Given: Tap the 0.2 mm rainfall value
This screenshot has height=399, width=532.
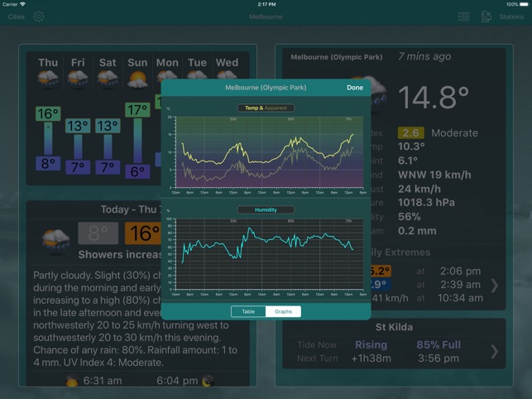Looking at the screenshot, I should (x=417, y=231).
